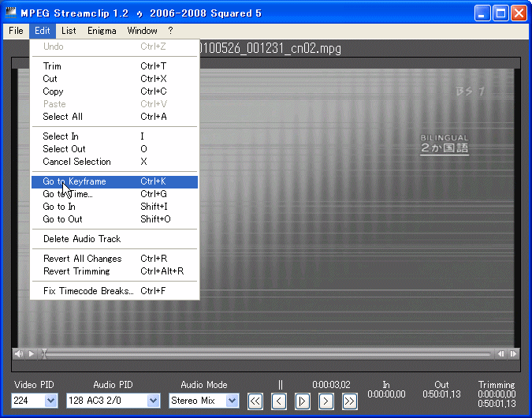Screen dimensions: 532x418
Task: Open the Video PID dropdown
Action: click(x=50, y=401)
